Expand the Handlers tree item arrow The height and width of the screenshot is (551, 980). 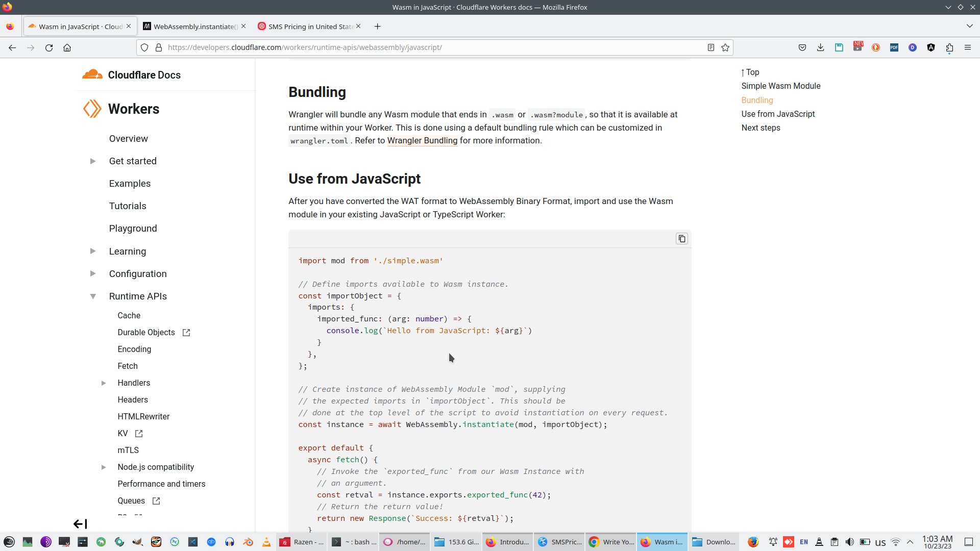coord(104,383)
